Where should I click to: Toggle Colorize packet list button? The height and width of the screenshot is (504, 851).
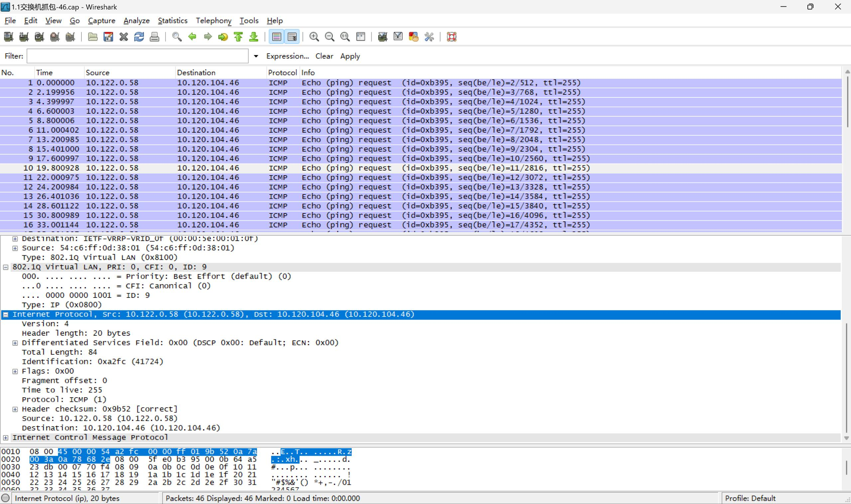[277, 37]
